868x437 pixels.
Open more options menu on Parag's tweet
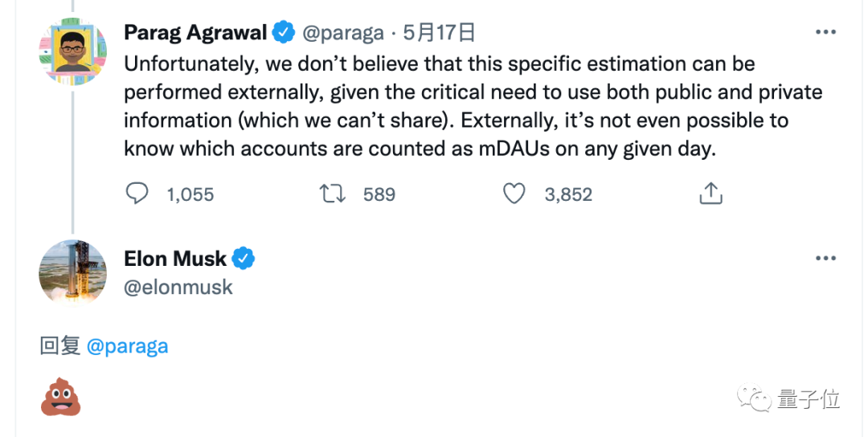click(x=825, y=32)
